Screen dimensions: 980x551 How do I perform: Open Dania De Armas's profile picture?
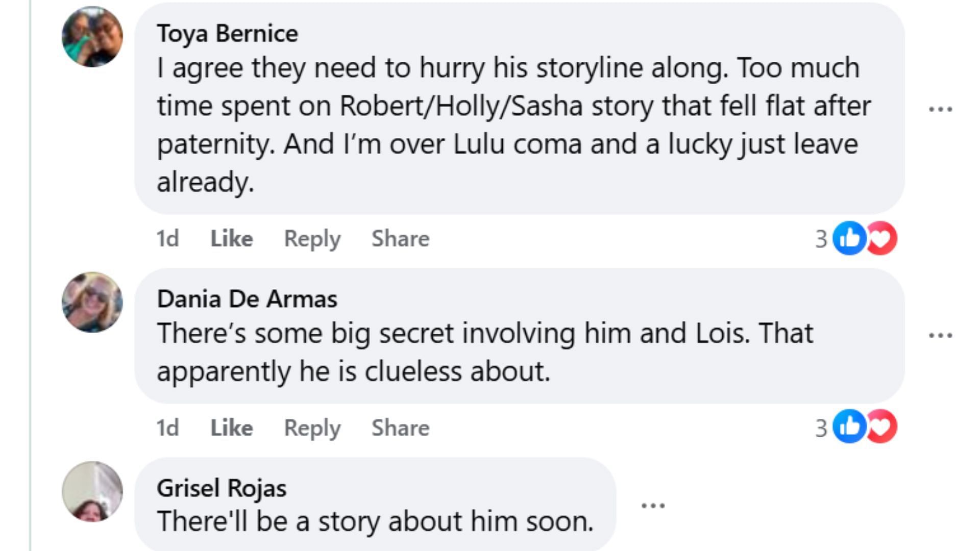click(92, 302)
